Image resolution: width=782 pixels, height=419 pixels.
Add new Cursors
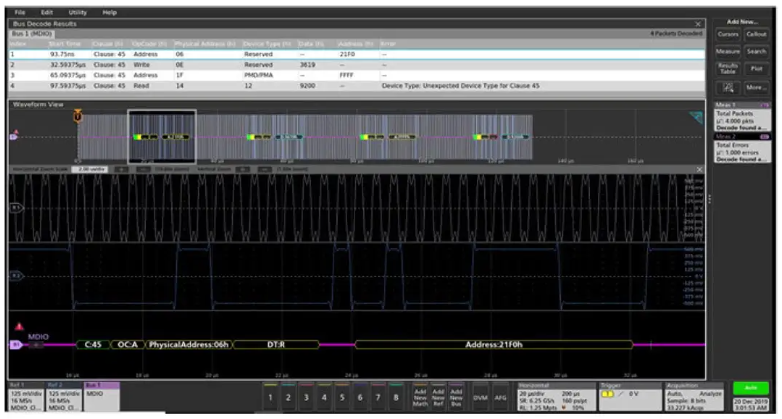[x=728, y=34]
